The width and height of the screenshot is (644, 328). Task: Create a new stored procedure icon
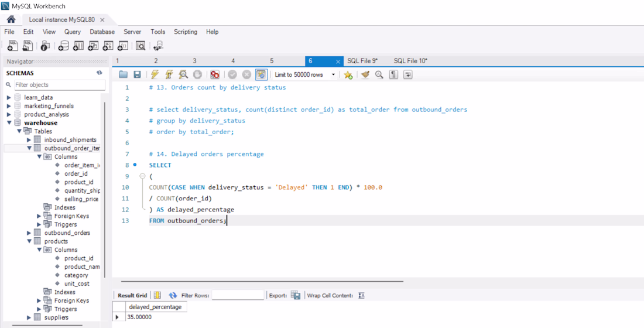click(x=108, y=46)
